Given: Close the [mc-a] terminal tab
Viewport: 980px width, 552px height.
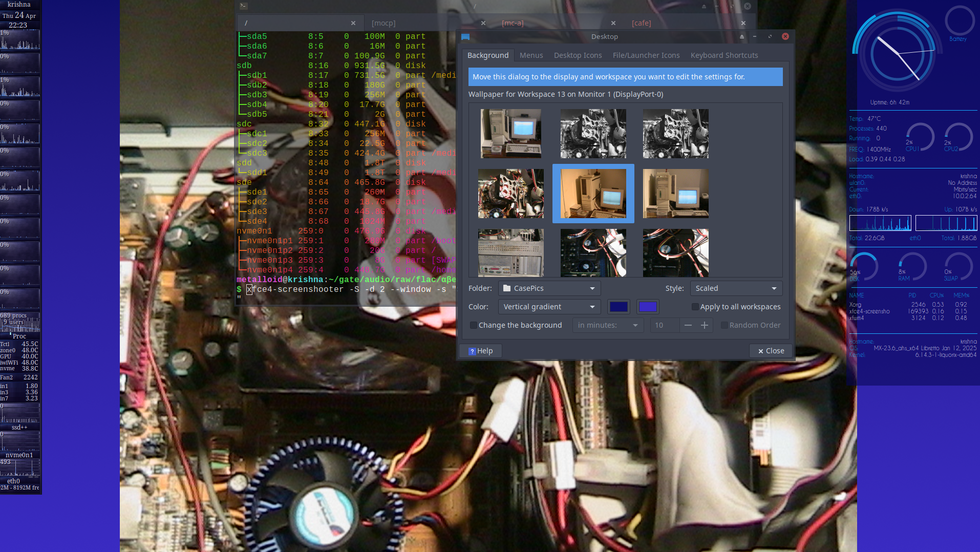Looking at the screenshot, I should pos(613,23).
